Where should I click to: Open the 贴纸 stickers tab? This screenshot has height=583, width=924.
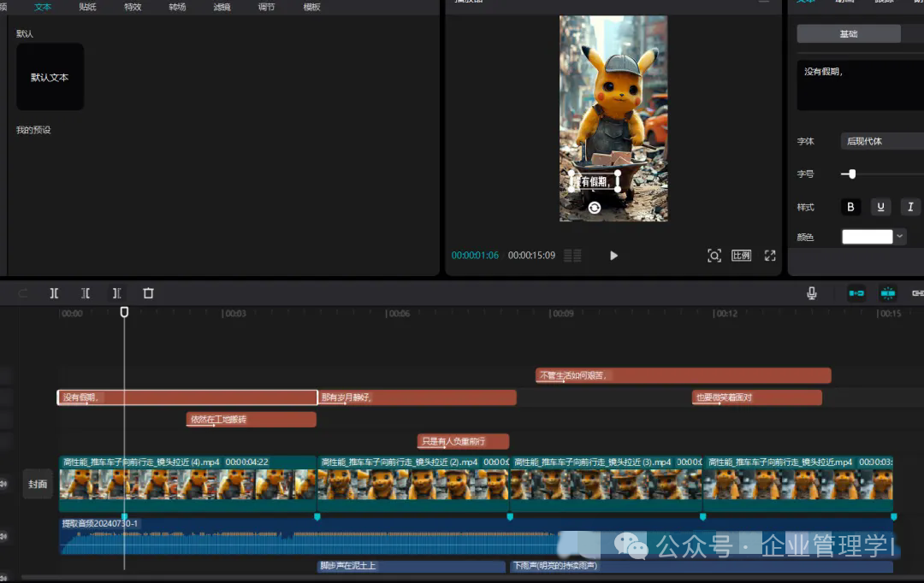click(x=87, y=7)
